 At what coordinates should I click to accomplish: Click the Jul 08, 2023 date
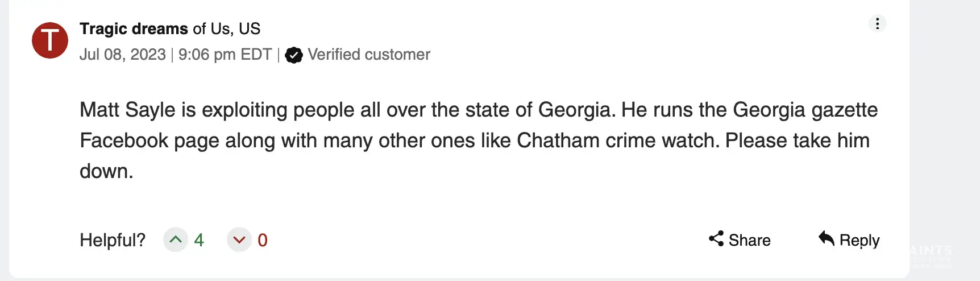tap(122, 55)
